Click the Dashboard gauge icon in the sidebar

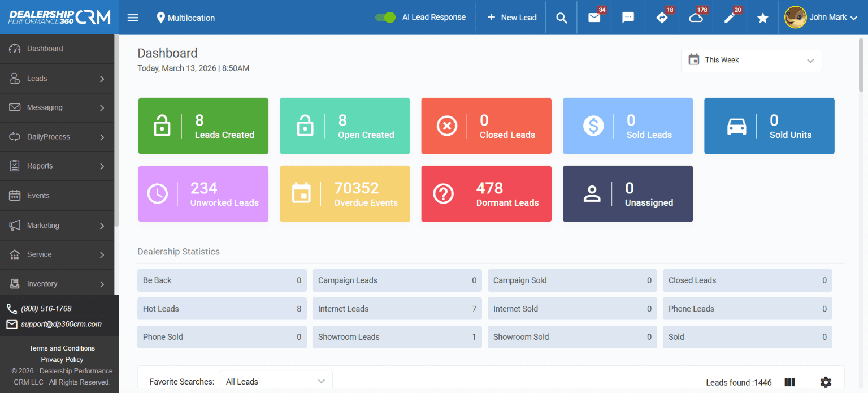click(15, 49)
